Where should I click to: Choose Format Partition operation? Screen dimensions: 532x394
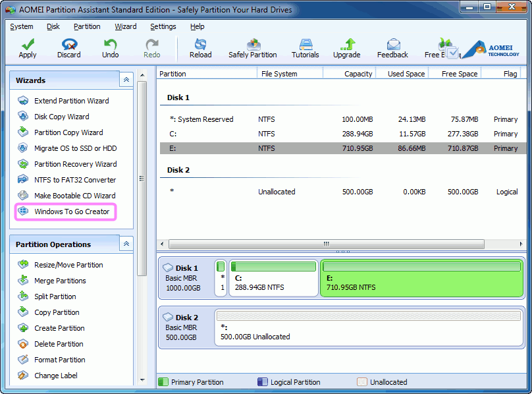[51, 360]
